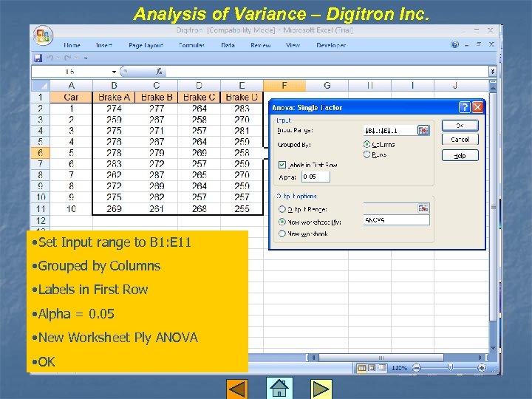
Task: Collapse dialog via Input Range selector icon
Action: [x=423, y=130]
